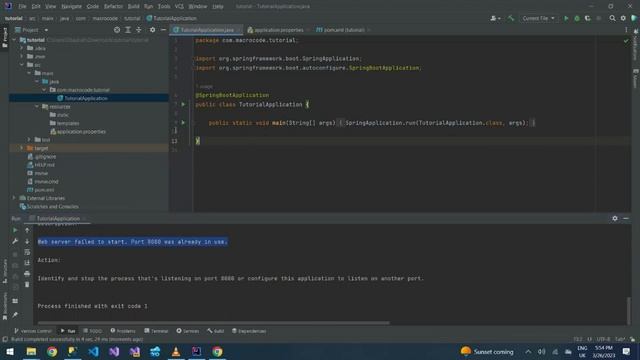Click the Run console horizontal scrollbar
Image resolution: width=640 pixels, height=360 pixels.
[213, 323]
